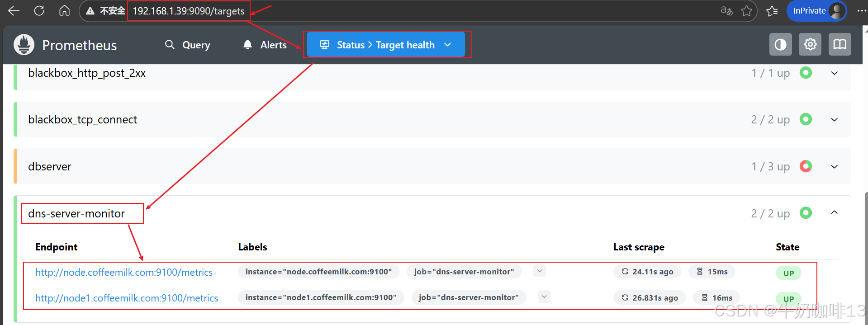Click the job label badge in node1.coffeemilk.com row
The width and height of the screenshot is (868, 325).
(x=469, y=297)
